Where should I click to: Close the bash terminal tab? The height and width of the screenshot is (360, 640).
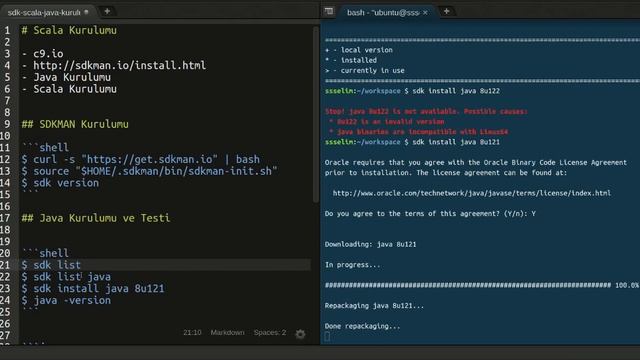pyautogui.click(x=425, y=13)
